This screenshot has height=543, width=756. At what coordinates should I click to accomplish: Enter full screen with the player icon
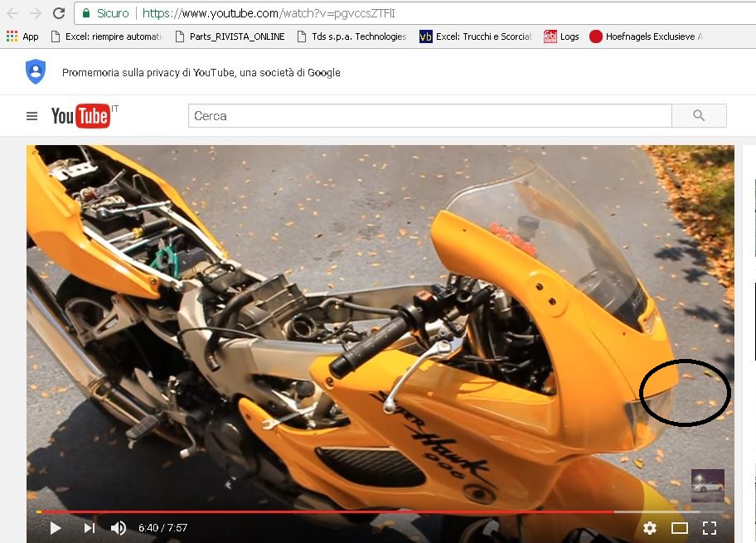point(710,528)
